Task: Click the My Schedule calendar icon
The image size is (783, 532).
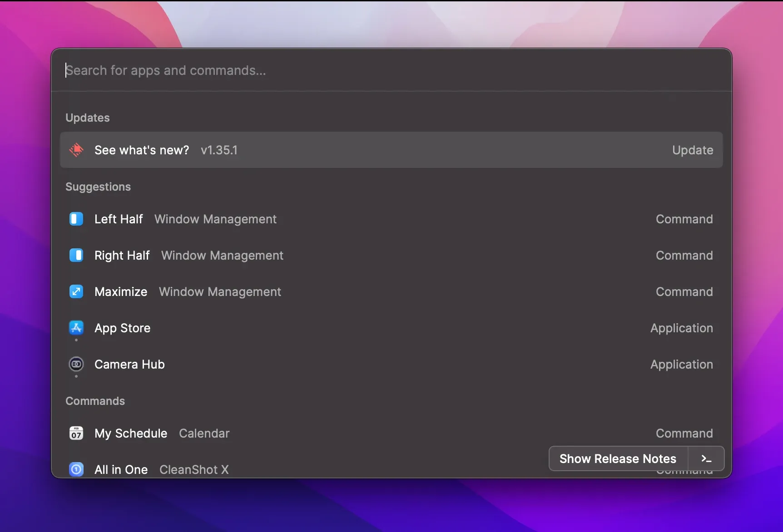Action: [x=76, y=433]
